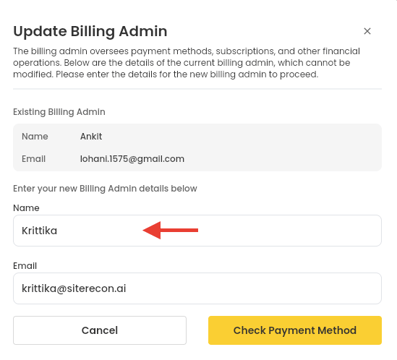Screen dimensions: 397x360
Task: Click 'Please enter the details' description sentence
Action: (x=187, y=74)
